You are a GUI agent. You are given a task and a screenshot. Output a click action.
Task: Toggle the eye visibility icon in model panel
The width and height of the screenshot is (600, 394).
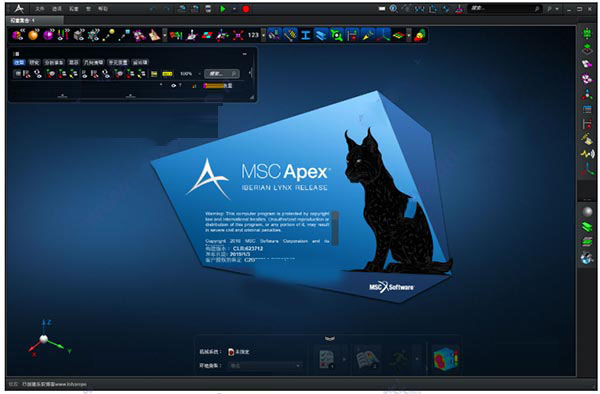click(x=173, y=85)
